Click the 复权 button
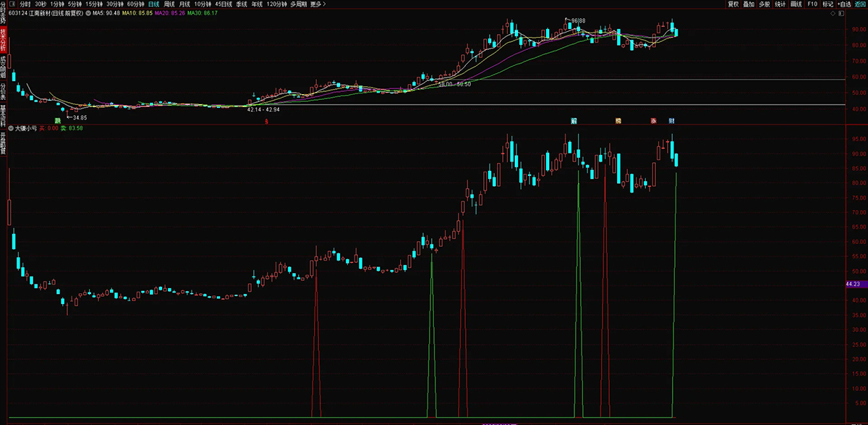The image size is (868, 425). [733, 4]
